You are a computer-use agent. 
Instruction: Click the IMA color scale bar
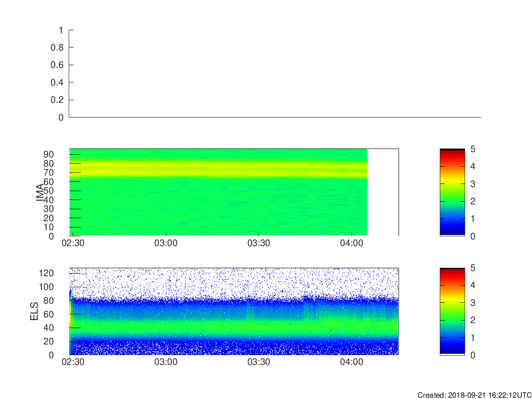click(x=452, y=192)
